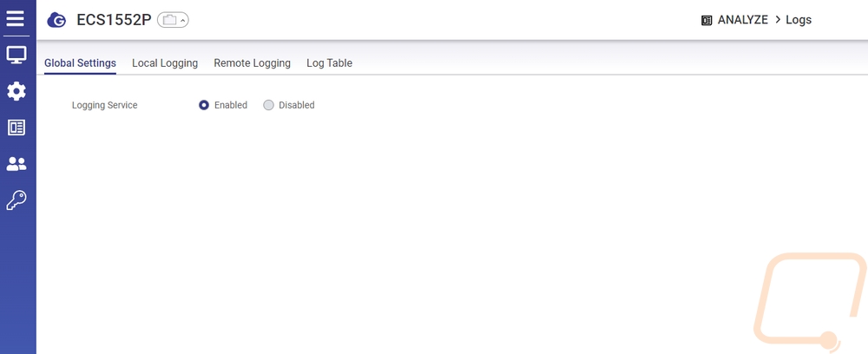The image size is (868, 354).
Task: Go to the Log Table tab
Action: (329, 63)
